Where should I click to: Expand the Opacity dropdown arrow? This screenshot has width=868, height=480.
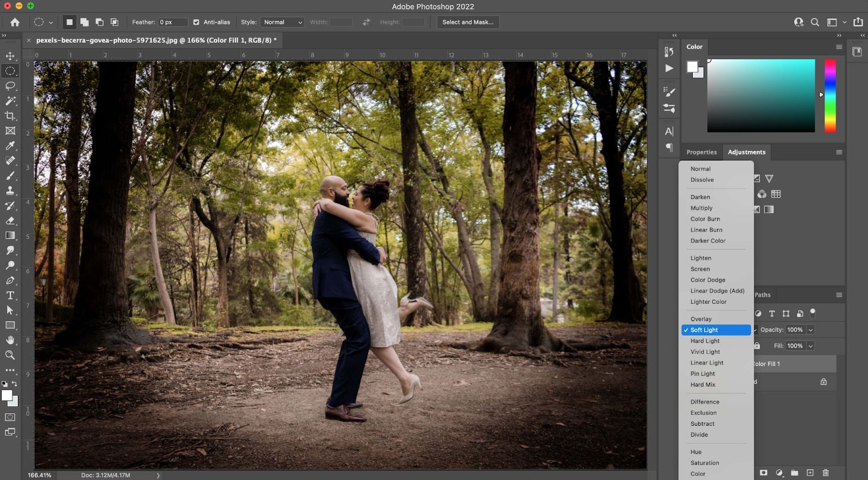coord(810,330)
